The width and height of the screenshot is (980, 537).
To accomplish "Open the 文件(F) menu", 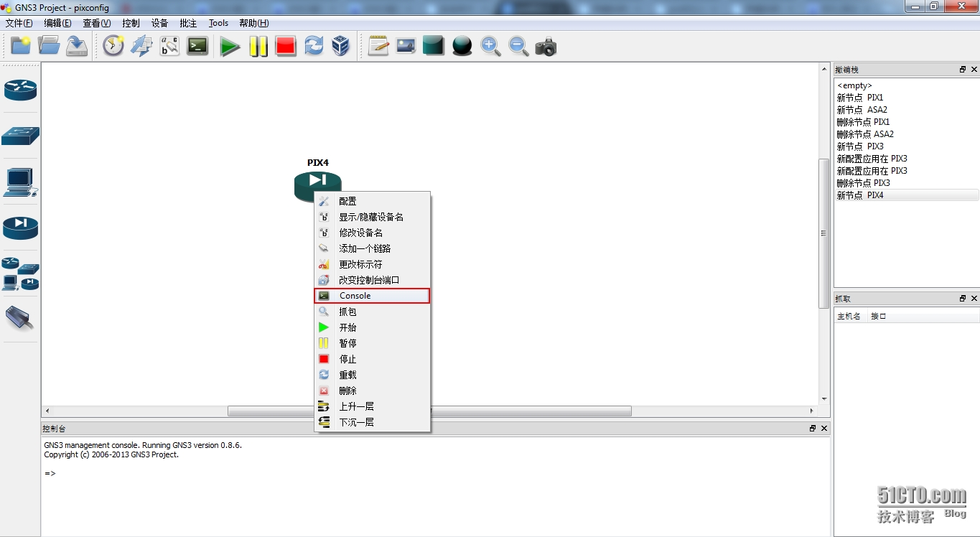I will point(19,23).
